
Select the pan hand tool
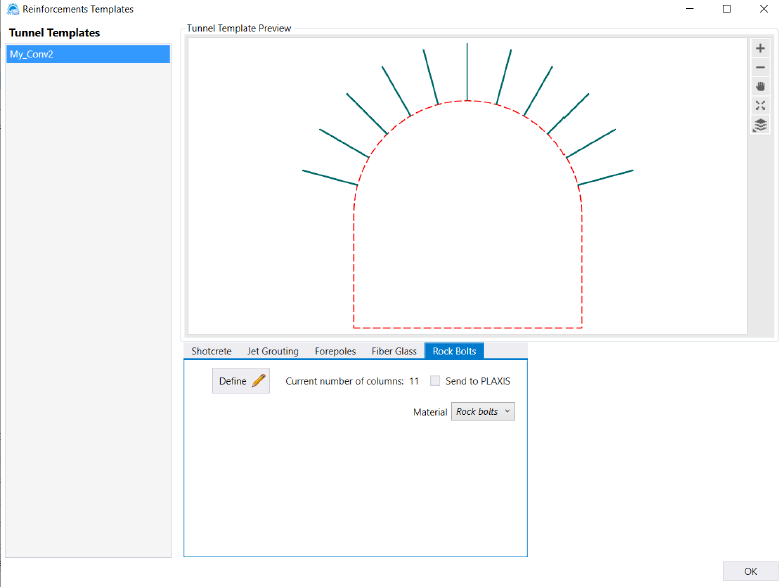[760, 87]
